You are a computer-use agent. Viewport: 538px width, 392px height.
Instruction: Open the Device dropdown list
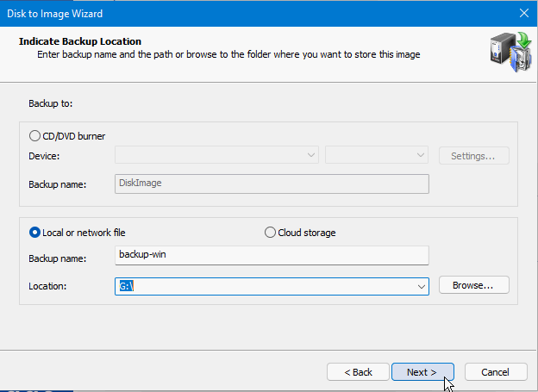(x=216, y=155)
